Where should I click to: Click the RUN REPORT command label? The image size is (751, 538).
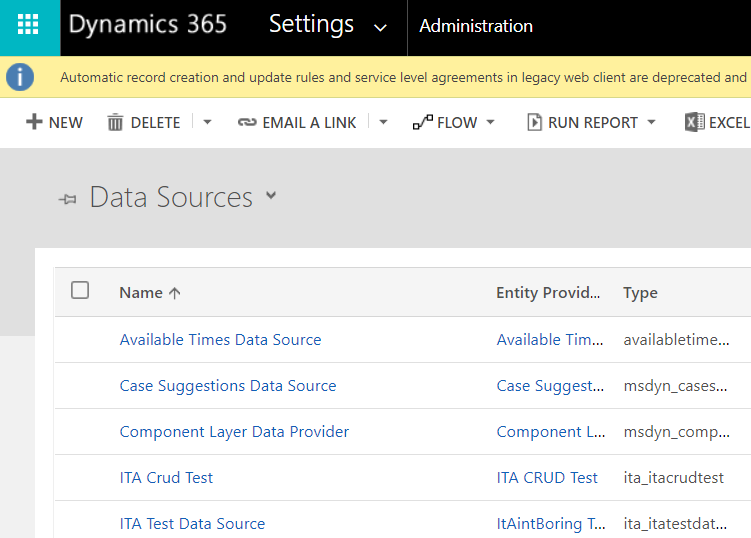pos(593,123)
